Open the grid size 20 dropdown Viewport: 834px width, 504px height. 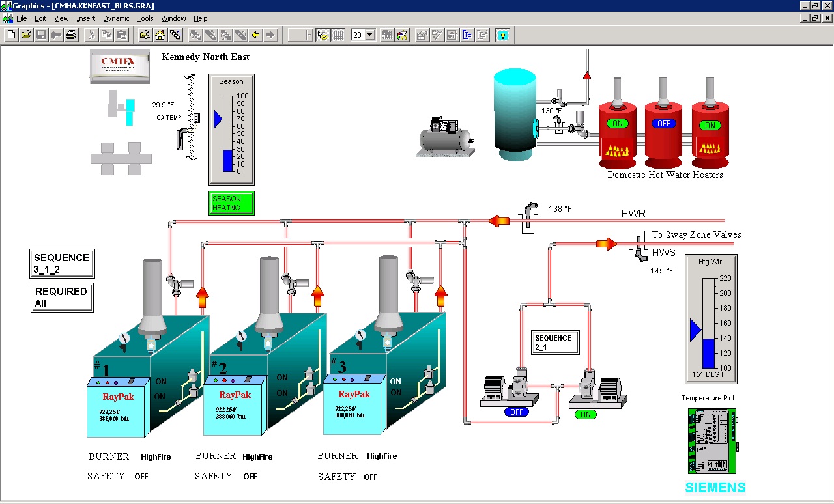point(370,35)
